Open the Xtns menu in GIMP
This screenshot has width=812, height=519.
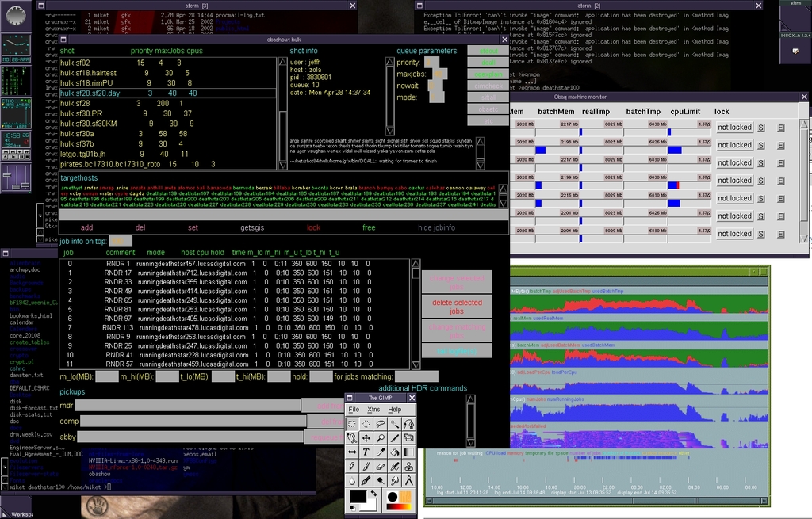click(373, 409)
